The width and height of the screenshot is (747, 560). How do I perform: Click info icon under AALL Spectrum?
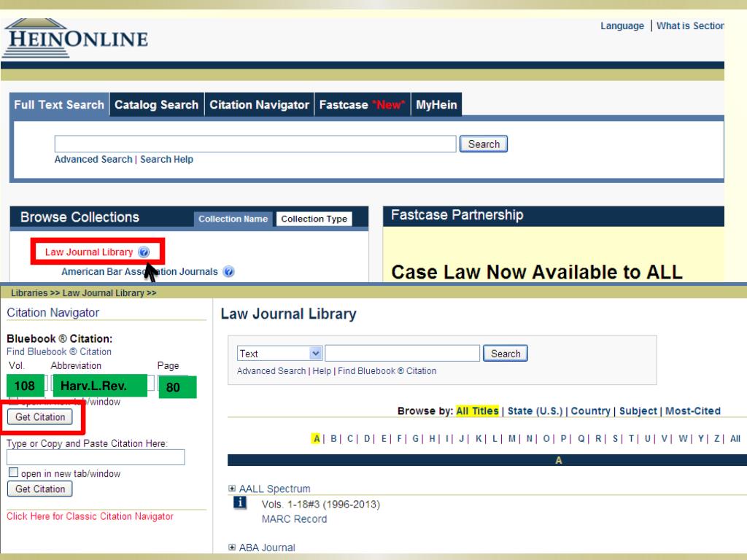[239, 503]
